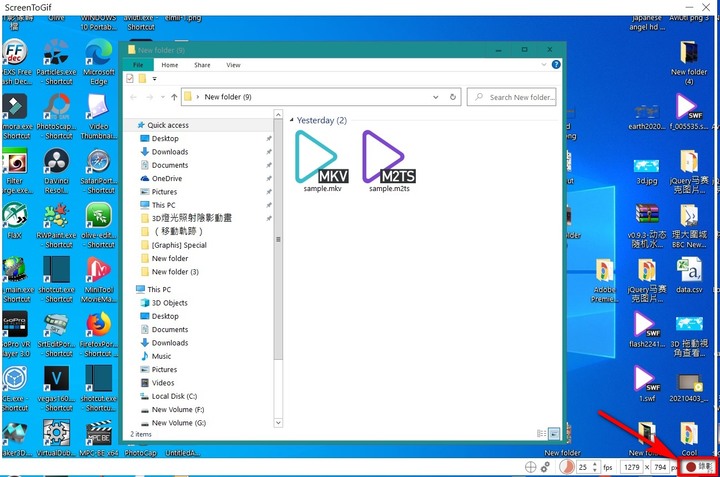This screenshot has height=477, width=720.
Task: Select PhotoScape shortcut desktop icon
Action: [x=56, y=117]
